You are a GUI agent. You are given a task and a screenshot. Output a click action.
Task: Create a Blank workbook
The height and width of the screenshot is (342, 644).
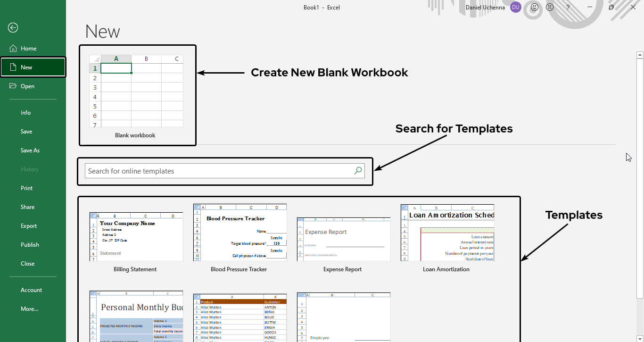pos(136,92)
